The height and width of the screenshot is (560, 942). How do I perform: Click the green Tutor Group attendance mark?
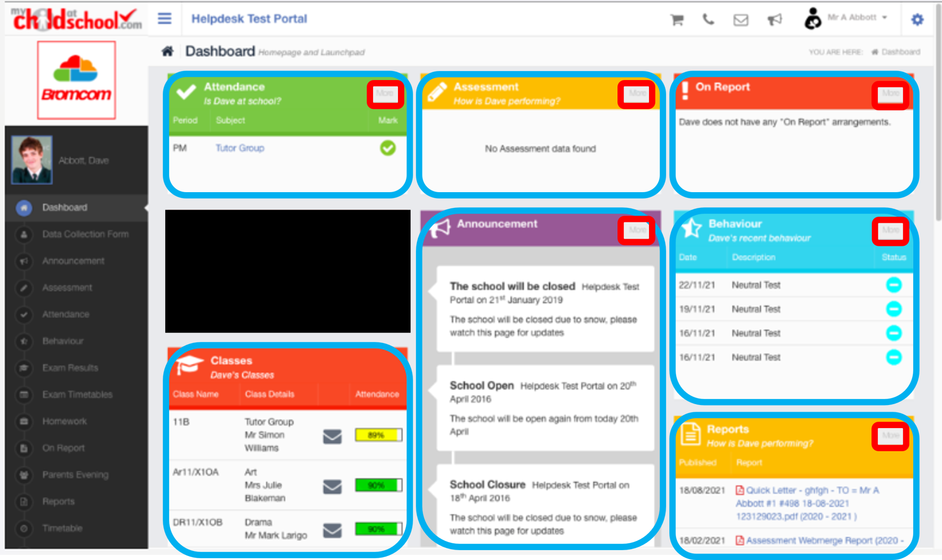388,148
